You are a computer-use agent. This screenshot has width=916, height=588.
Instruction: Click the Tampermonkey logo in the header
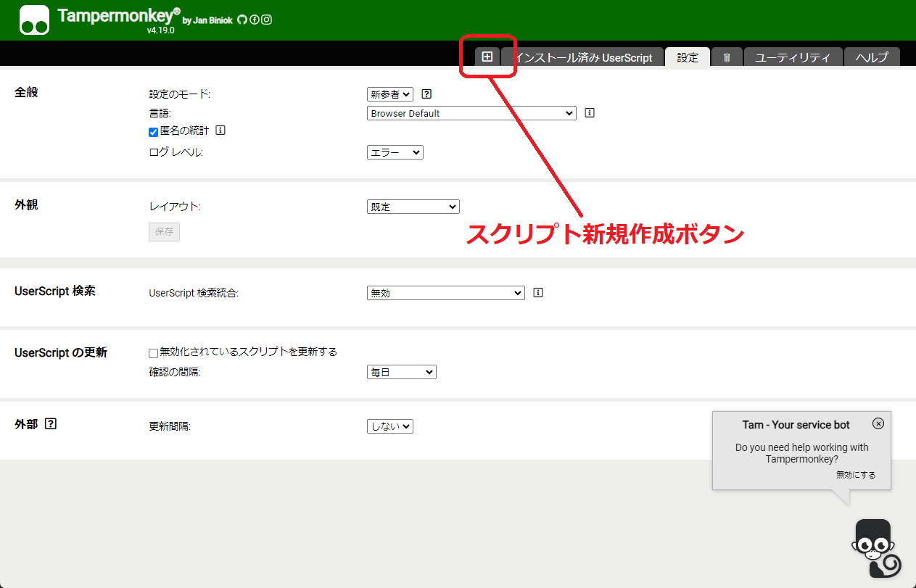(x=34, y=19)
